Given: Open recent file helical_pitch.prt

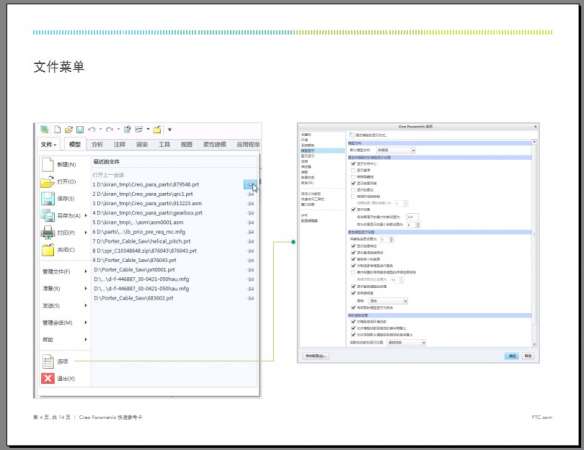Looking at the screenshot, I should tap(142, 241).
